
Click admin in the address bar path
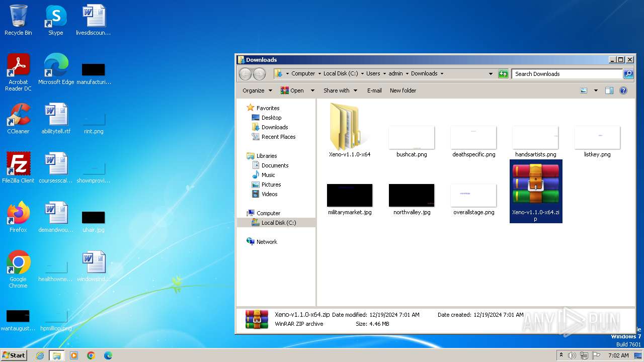(395, 73)
